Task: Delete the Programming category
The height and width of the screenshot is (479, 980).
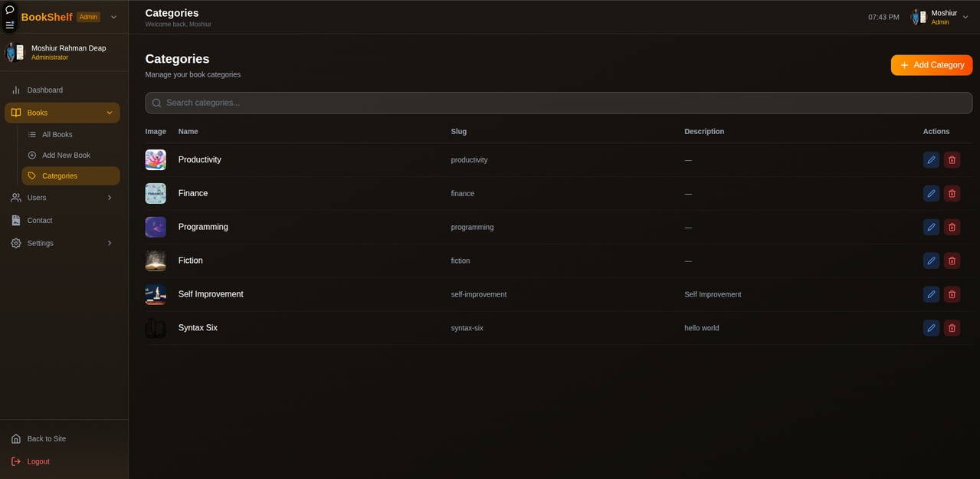Action: (x=952, y=227)
